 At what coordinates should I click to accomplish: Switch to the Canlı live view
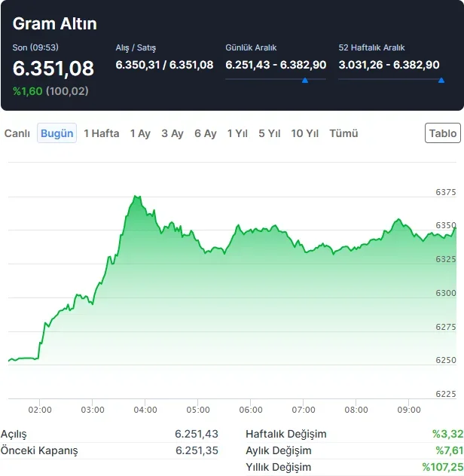pos(17,133)
